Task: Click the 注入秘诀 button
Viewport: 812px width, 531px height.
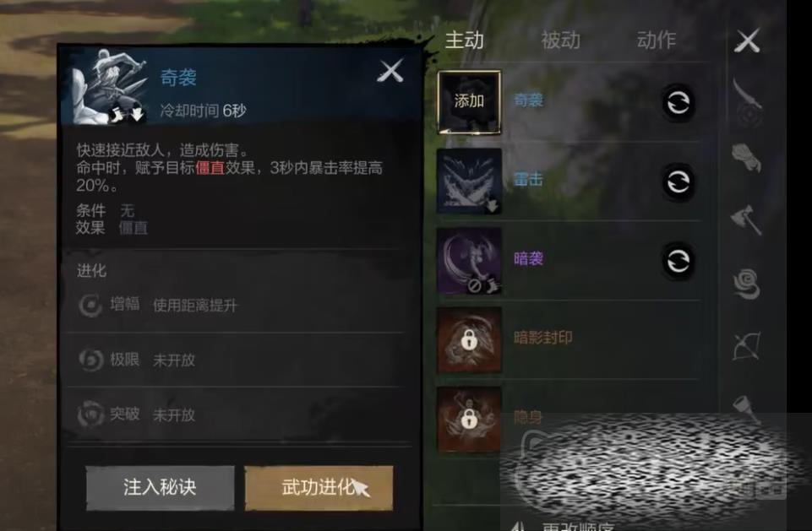Action: pyautogui.click(x=160, y=487)
